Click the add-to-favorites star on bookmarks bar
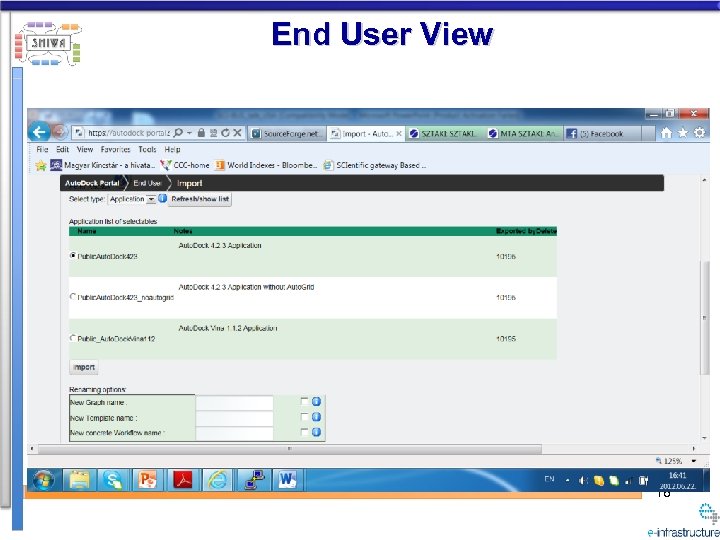This screenshot has height=540, width=720. [41, 165]
